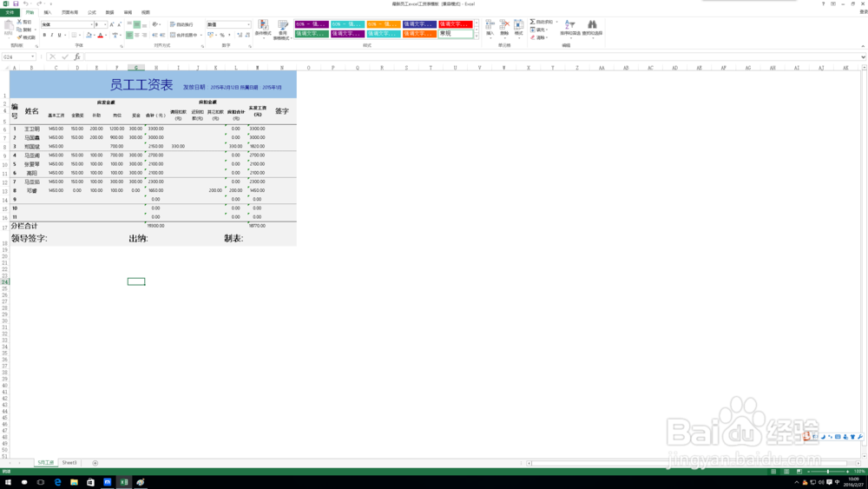Switch to the Formulas ribbon tab

coord(92,12)
